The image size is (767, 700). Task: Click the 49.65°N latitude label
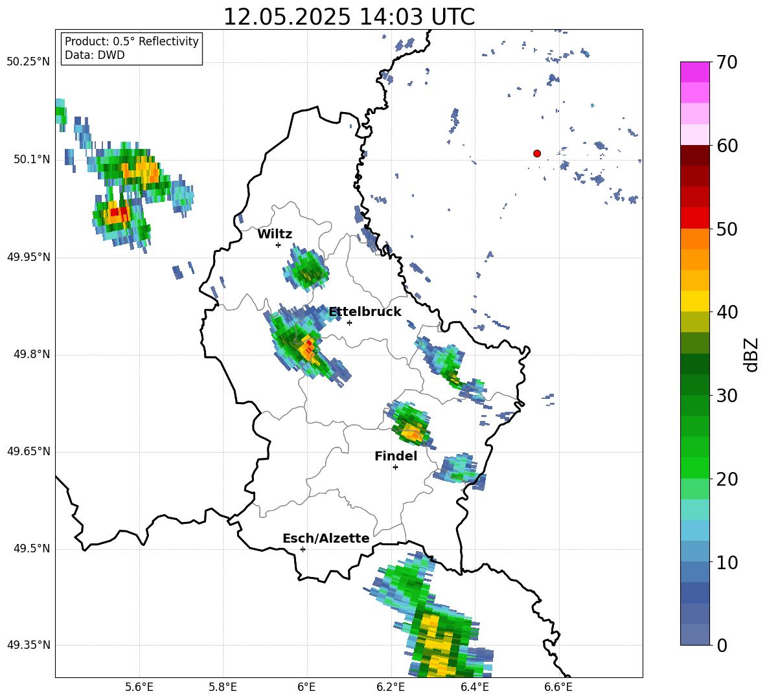tap(29, 451)
